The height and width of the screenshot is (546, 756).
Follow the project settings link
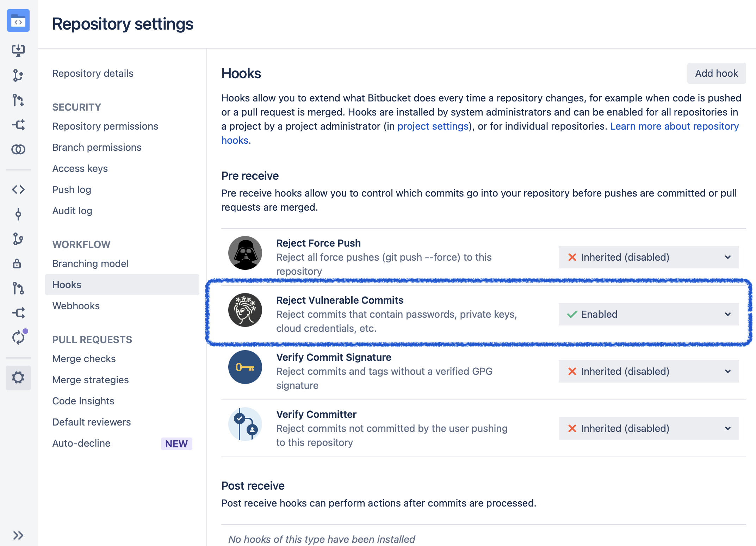(433, 126)
